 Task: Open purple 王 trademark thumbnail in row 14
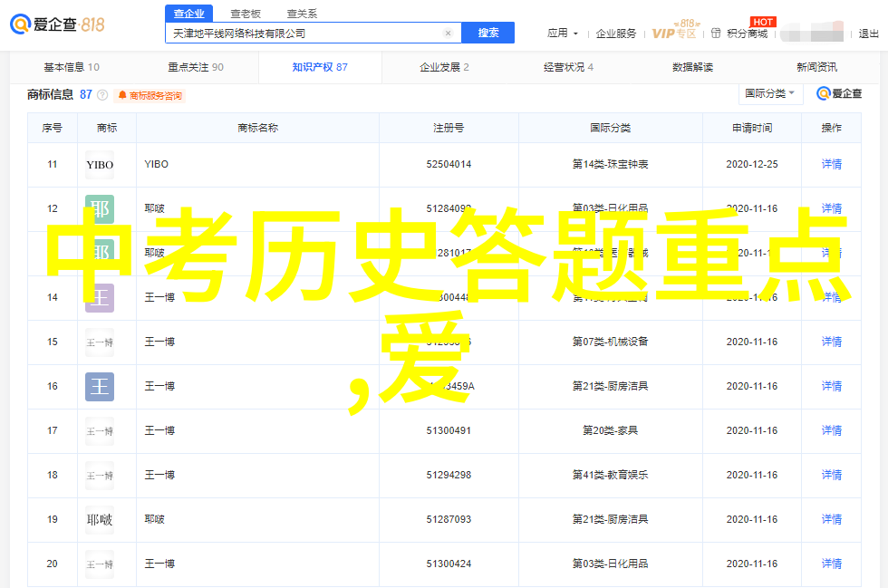tap(100, 298)
